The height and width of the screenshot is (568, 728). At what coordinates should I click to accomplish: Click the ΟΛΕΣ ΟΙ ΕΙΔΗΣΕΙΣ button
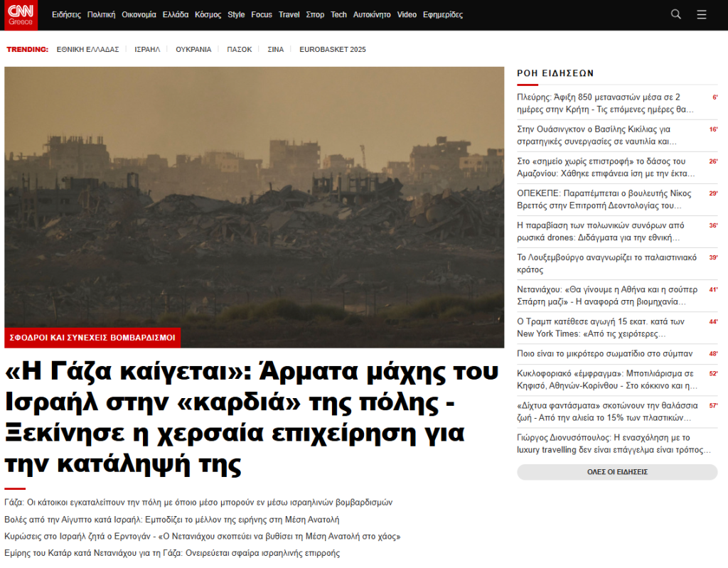pyautogui.click(x=617, y=472)
